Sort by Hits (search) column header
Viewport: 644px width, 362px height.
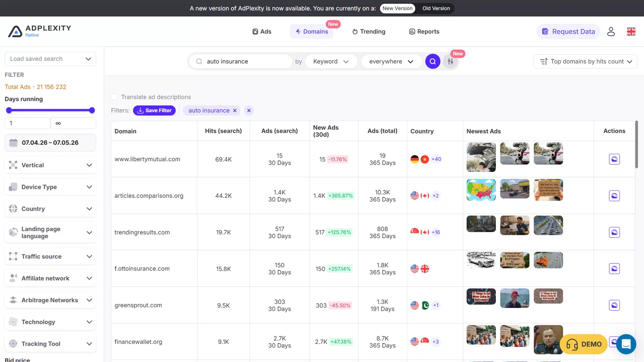point(223,131)
